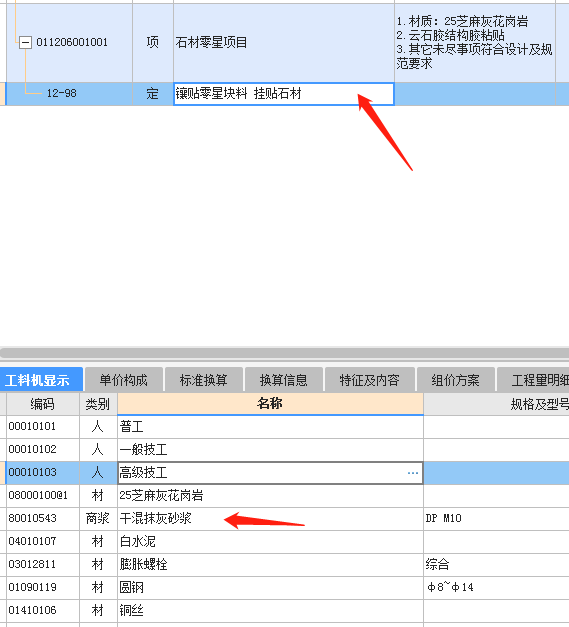
Task: Click the 综合 specification cell
Action: click(497, 565)
